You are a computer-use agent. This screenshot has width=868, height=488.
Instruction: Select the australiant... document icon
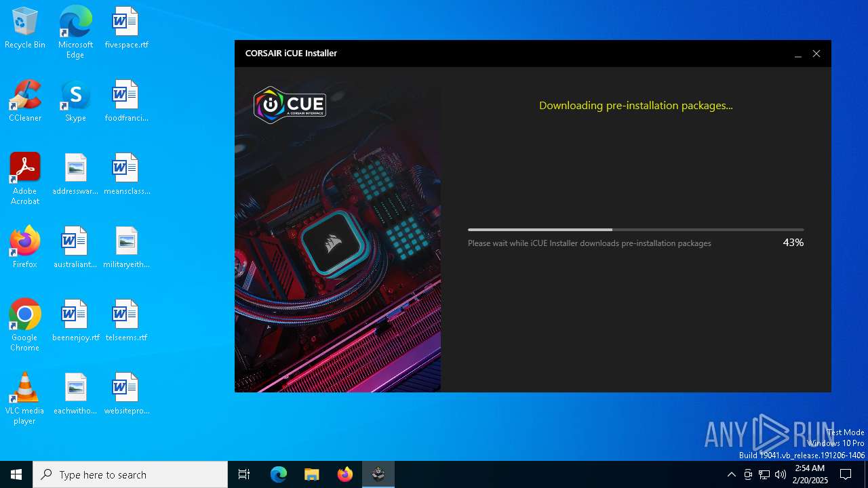coord(75,248)
